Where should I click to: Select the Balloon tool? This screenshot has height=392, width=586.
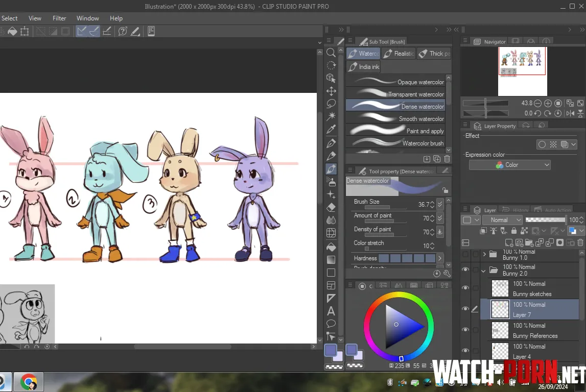coord(331,323)
